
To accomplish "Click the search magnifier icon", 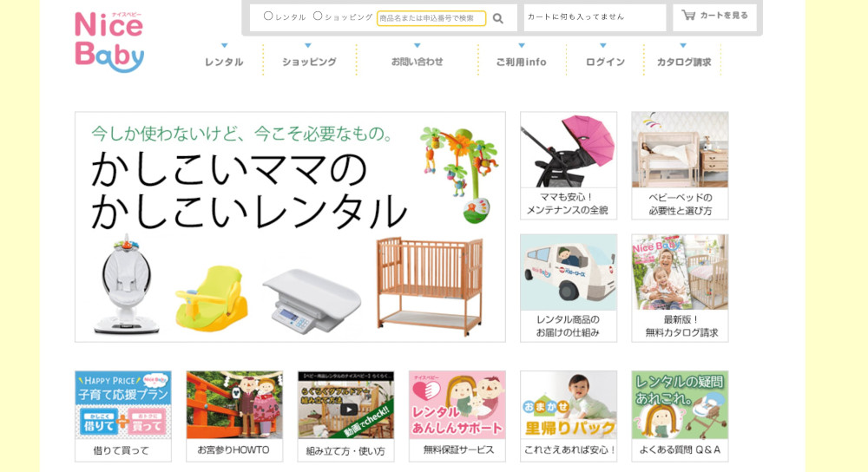I will pyautogui.click(x=498, y=18).
